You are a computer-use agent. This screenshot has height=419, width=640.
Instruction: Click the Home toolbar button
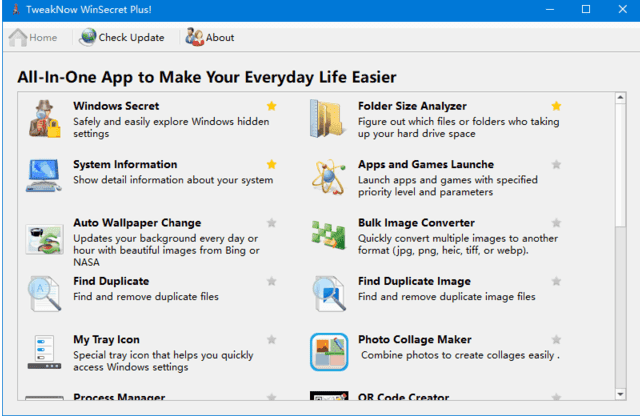click(x=33, y=38)
